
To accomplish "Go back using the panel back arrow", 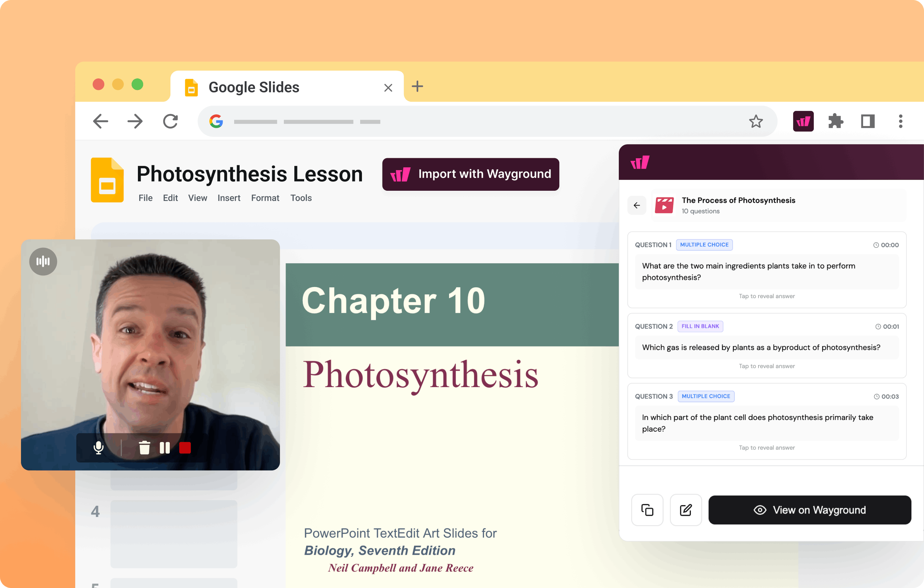I will click(637, 205).
